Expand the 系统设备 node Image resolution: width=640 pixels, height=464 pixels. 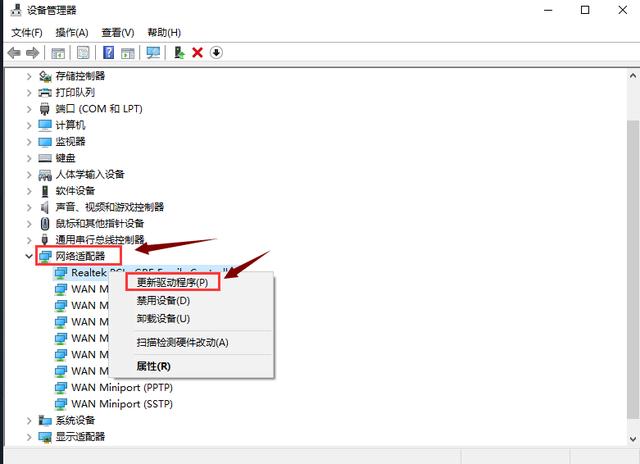pyautogui.click(x=29, y=420)
